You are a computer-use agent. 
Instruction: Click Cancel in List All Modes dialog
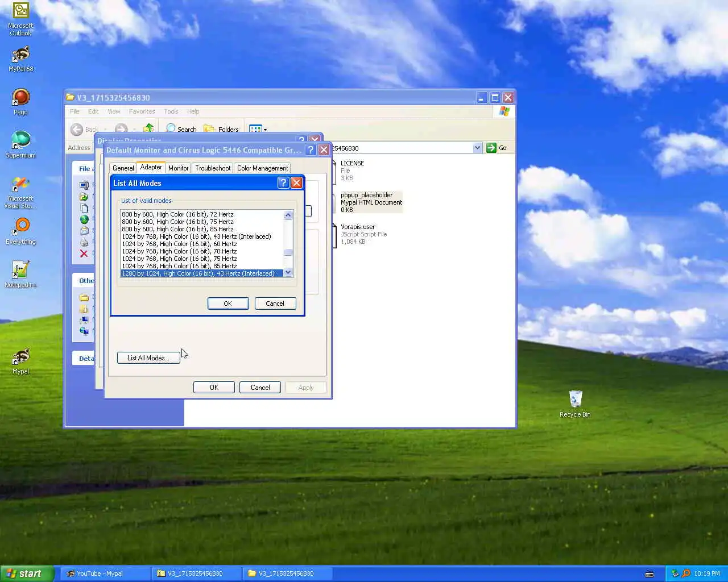(275, 304)
